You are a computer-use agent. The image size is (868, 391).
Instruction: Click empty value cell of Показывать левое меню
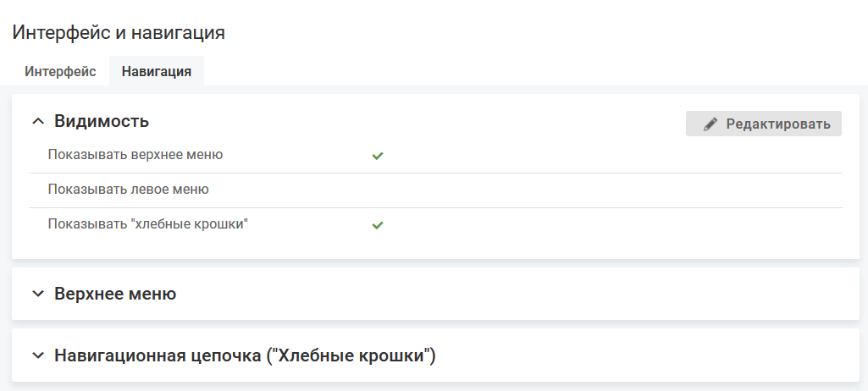coord(378,190)
